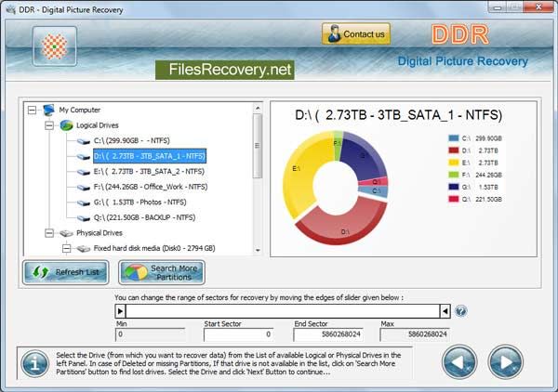This screenshot has width=558, height=392.
Task: Click the yellow E:\ donut chart segment
Action: [302, 171]
